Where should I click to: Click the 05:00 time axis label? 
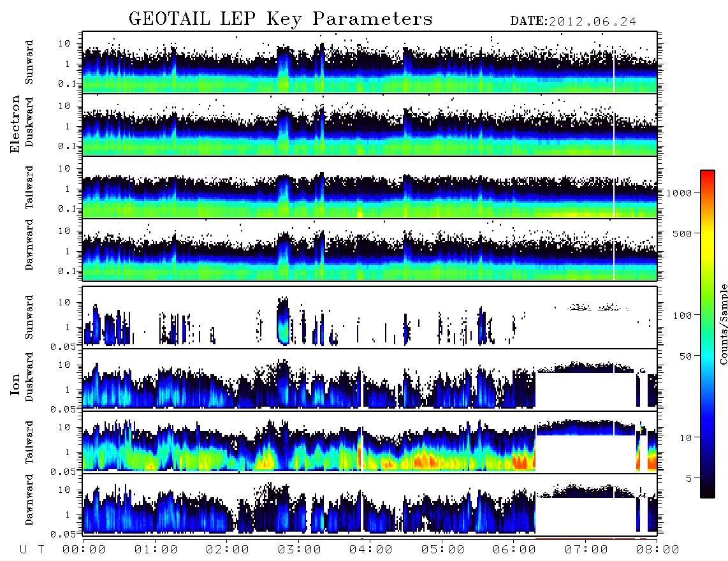(443, 550)
